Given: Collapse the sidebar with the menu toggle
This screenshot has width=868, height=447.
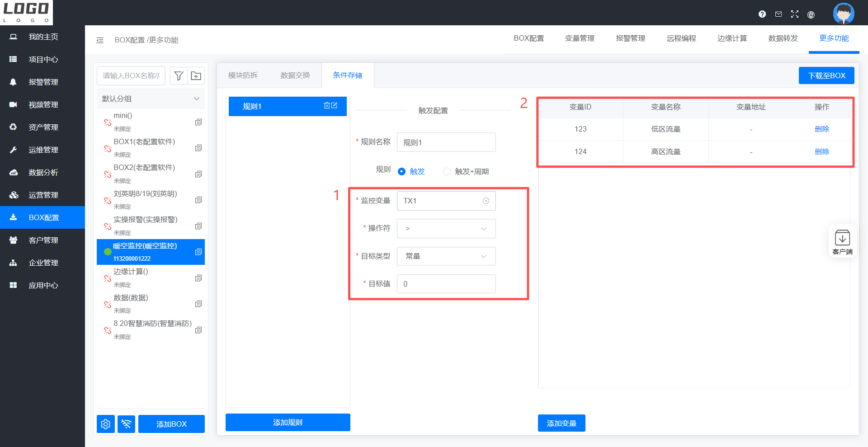Looking at the screenshot, I should (100, 40).
